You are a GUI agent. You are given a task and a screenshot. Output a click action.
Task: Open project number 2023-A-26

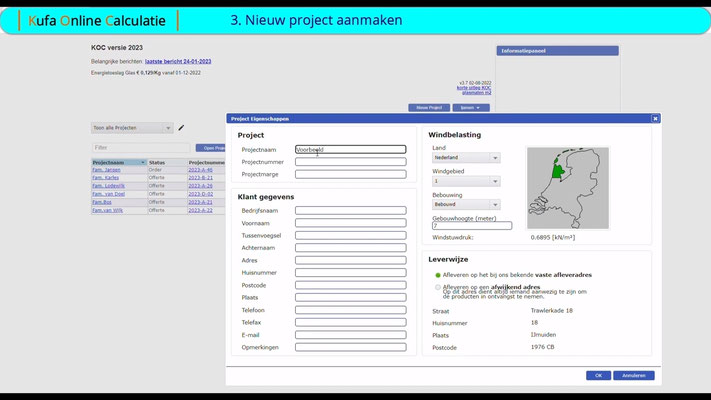pyautogui.click(x=200, y=186)
